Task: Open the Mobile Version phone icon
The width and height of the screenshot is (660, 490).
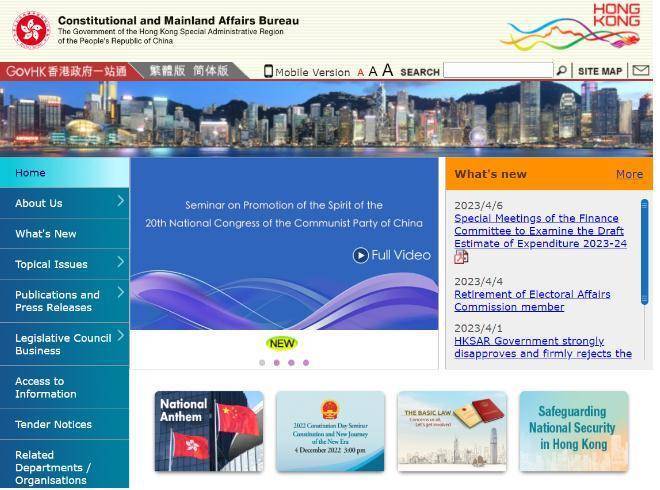Action: 268,71
